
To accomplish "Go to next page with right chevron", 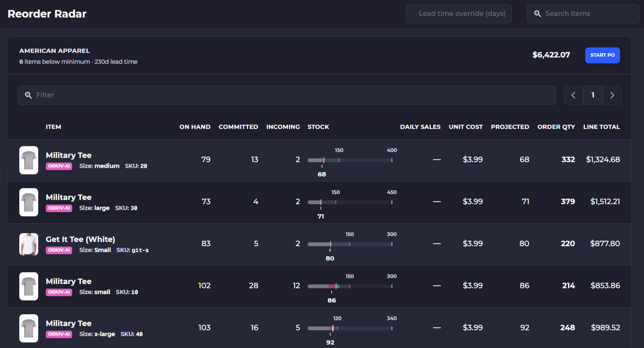I will [x=612, y=95].
